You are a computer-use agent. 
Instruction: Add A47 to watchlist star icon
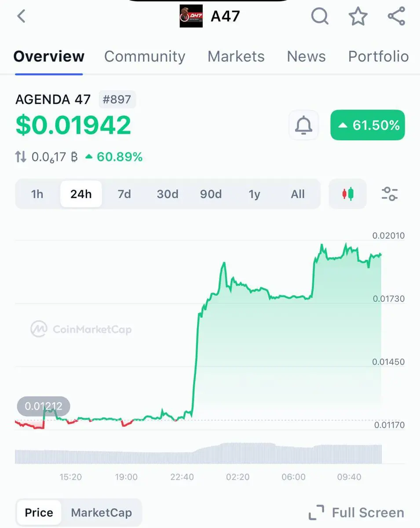(x=358, y=17)
